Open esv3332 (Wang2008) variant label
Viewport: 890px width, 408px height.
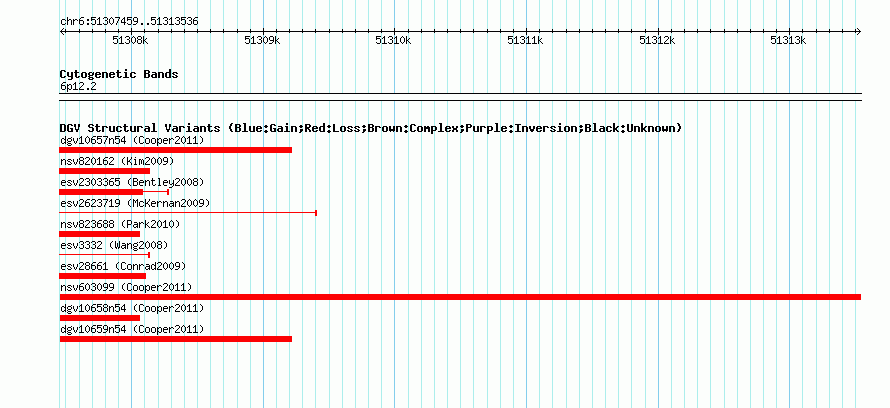pos(114,245)
